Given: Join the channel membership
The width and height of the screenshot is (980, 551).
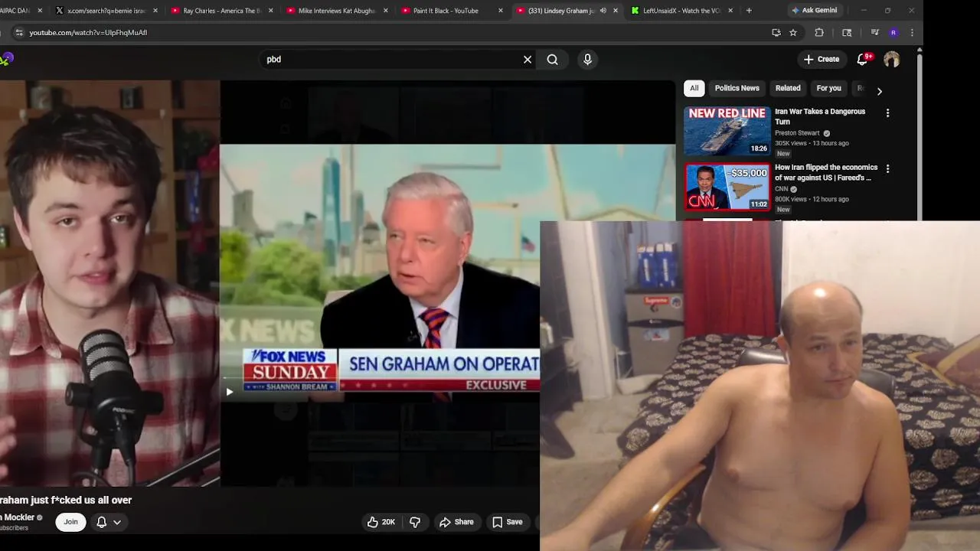Looking at the screenshot, I should (x=70, y=522).
